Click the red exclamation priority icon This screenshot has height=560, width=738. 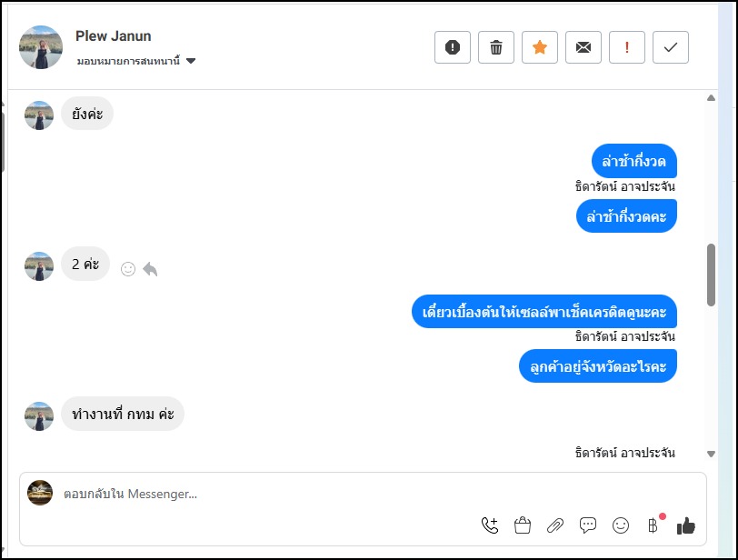coord(627,47)
